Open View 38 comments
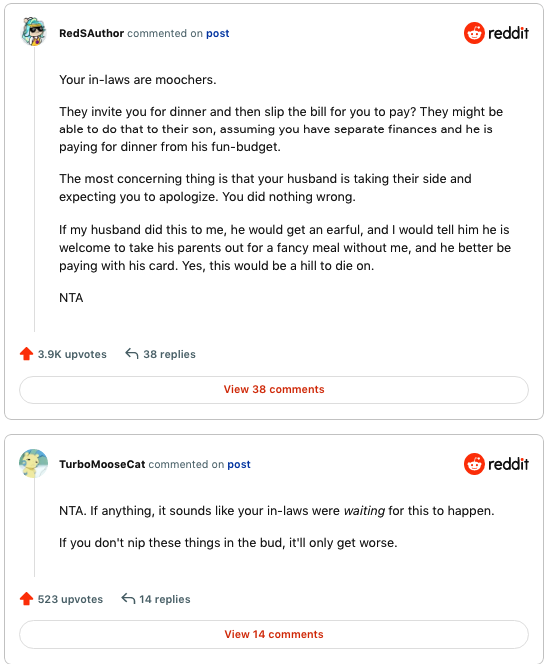The image size is (553, 671). click(x=274, y=389)
